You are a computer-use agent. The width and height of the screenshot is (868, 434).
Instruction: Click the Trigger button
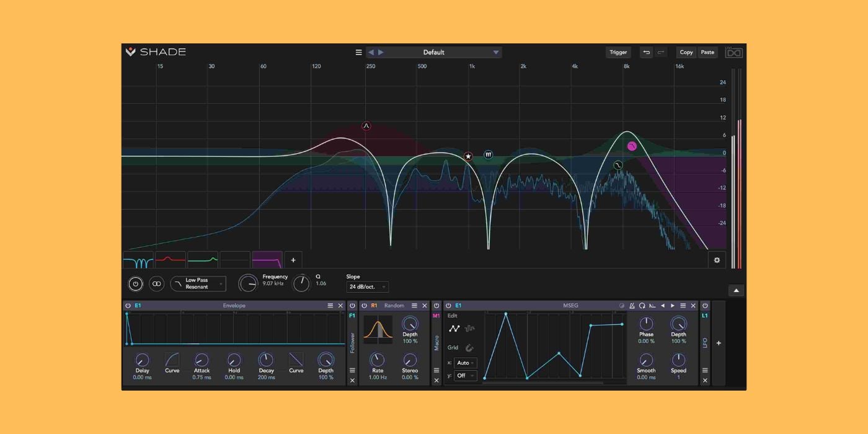(x=618, y=52)
